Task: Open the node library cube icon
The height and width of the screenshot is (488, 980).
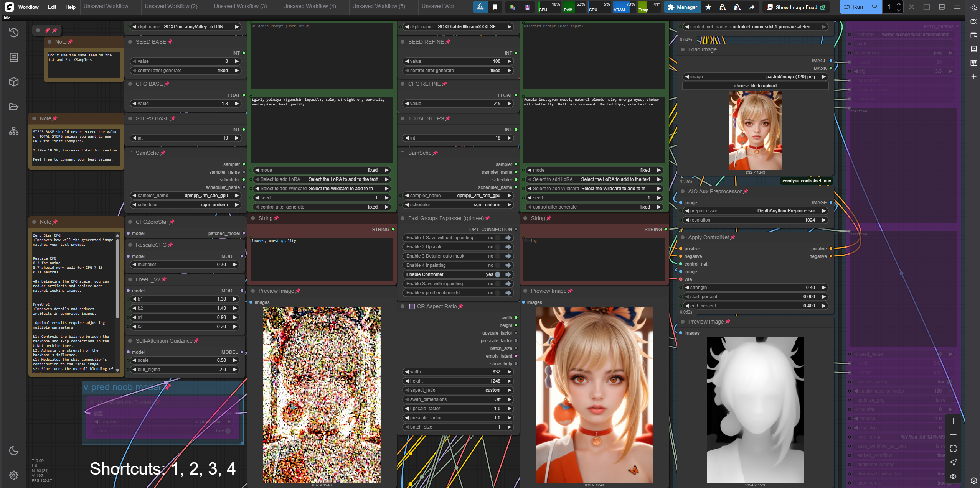Action: (x=14, y=82)
